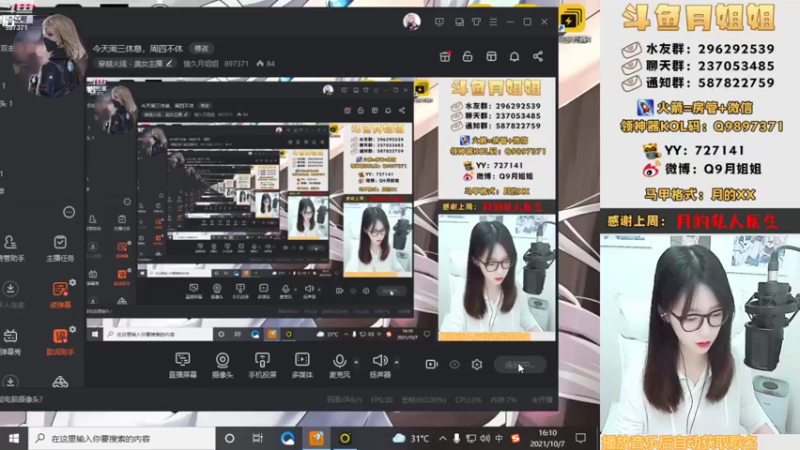Screen dimensions: 800x450
Task: Click the video recording icon
Action: pos(432,364)
